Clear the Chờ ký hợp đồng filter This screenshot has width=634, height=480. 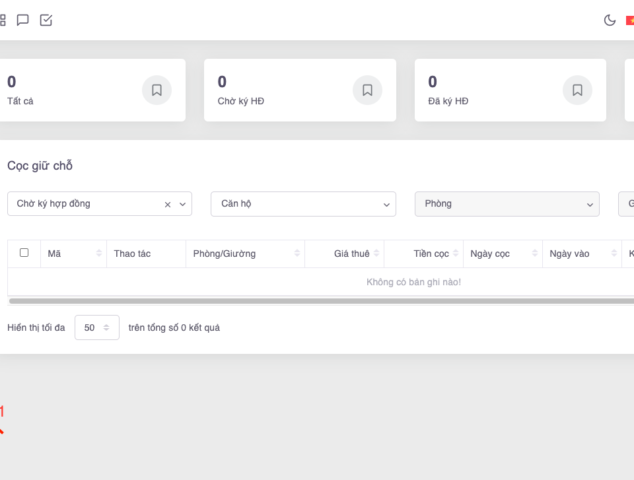tap(168, 204)
